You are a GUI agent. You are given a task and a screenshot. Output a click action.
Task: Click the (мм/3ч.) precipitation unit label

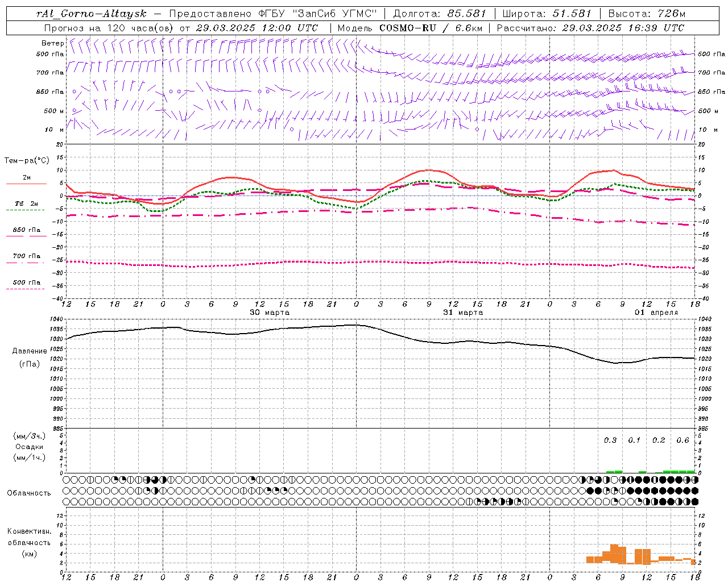(x=30, y=436)
